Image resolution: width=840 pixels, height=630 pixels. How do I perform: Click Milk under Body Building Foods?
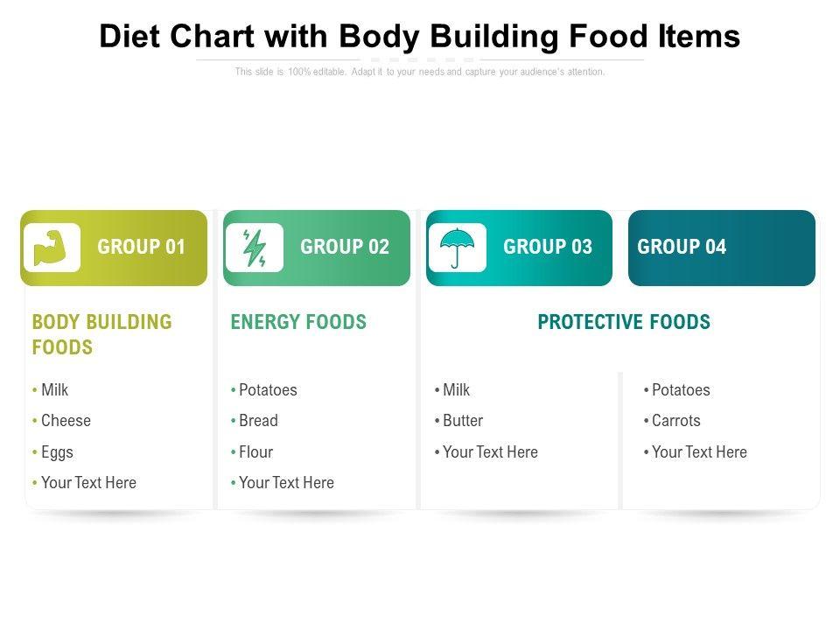(54, 390)
